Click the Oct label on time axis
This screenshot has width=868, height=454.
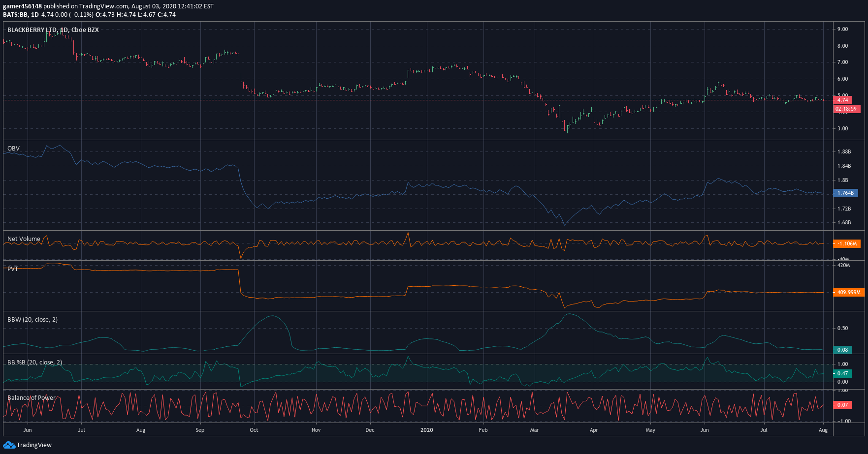pyautogui.click(x=254, y=430)
